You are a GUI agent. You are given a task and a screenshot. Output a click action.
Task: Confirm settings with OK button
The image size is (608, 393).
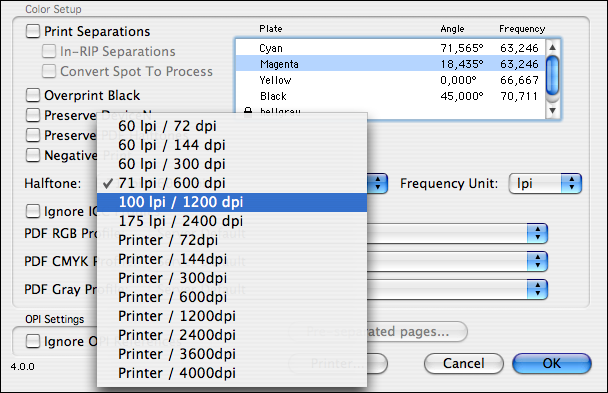[552, 364]
